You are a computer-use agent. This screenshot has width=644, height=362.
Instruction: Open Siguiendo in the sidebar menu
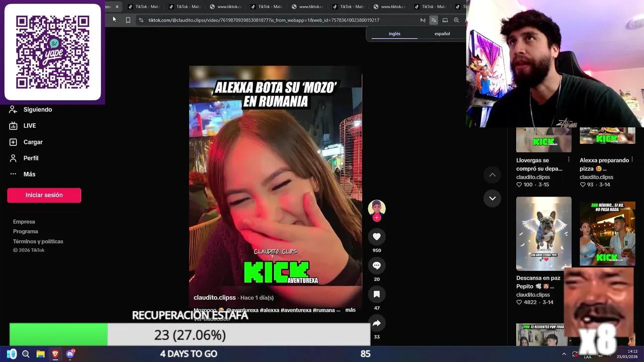click(38, 110)
